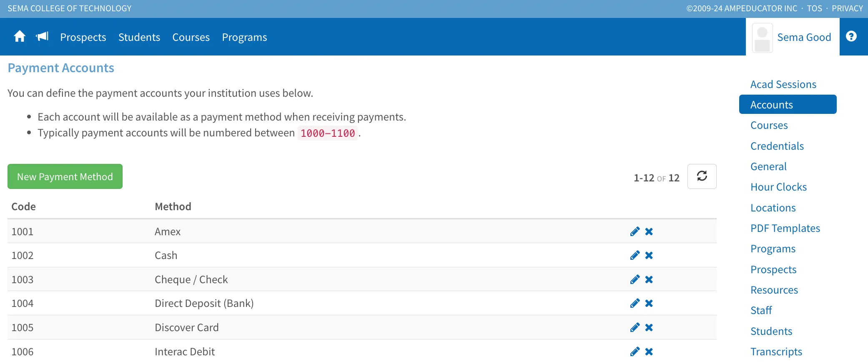The width and height of the screenshot is (868, 362).
Task: Select PDF Templates in the sidebar
Action: 785,228
